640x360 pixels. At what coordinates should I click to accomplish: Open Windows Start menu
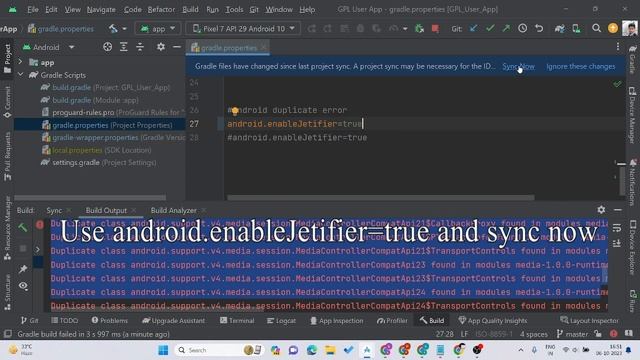[163, 350]
